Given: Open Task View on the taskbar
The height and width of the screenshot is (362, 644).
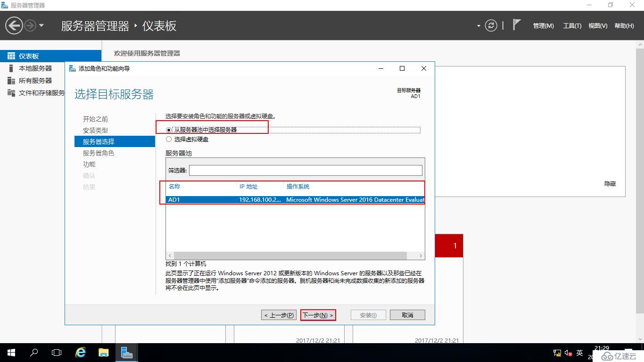Looking at the screenshot, I should (57, 353).
